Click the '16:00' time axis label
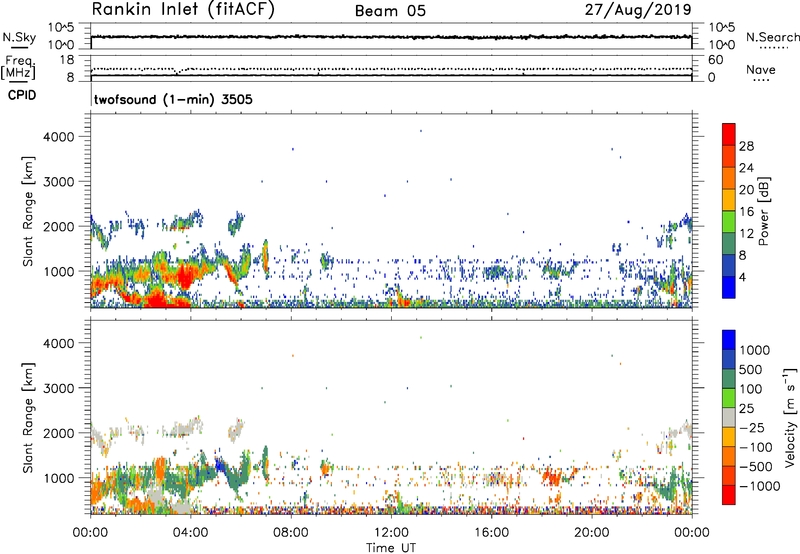This screenshot has width=800, height=554. click(x=491, y=533)
